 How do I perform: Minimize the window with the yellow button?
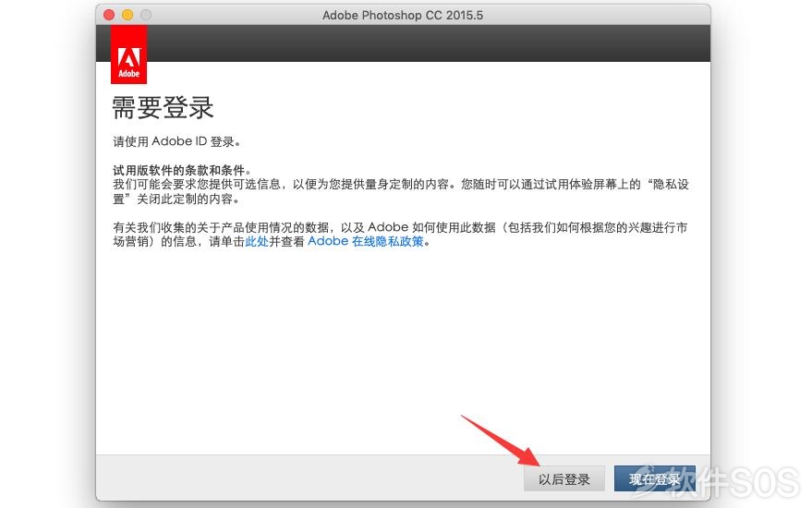coord(127,15)
